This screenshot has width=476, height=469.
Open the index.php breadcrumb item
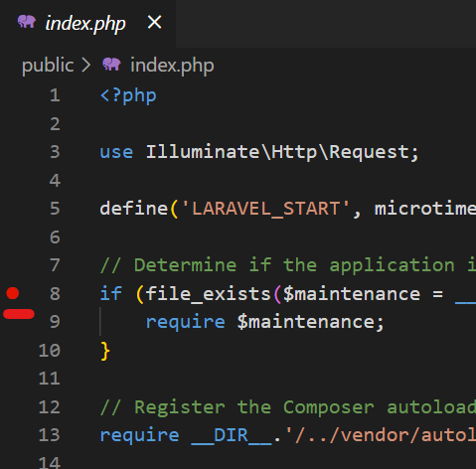(x=172, y=66)
